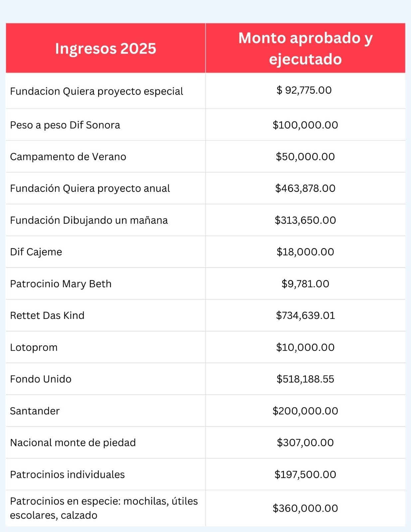This screenshot has height=532, width=411.
Task: Select the 'Fundacion Quiera proyecto especial' row label
Action: click(x=96, y=91)
